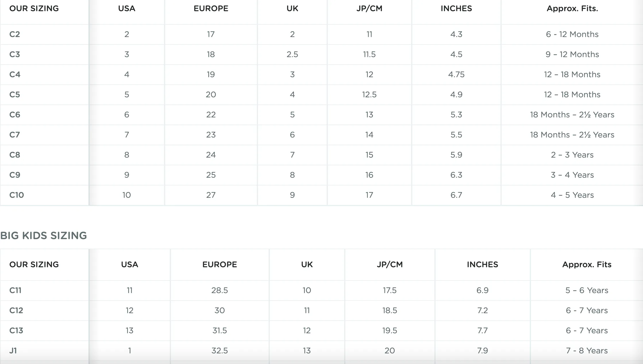The image size is (643, 364).
Task: Select the '7 - 8 Years' fit cell
Action: [587, 351]
